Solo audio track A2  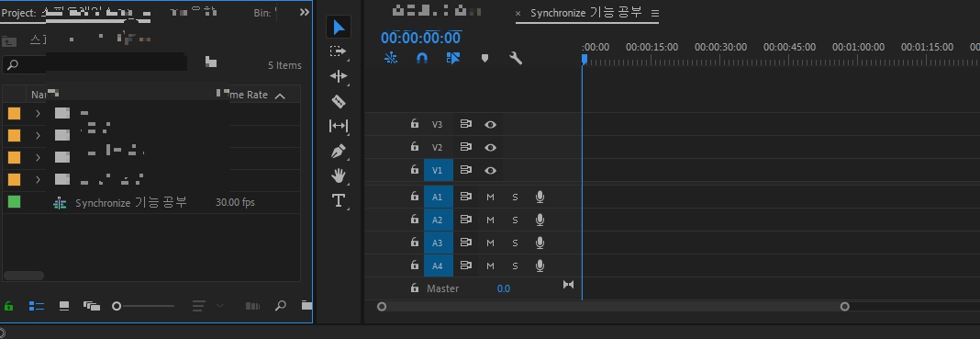click(x=515, y=220)
